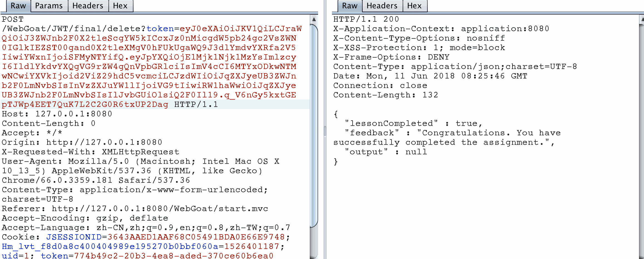Viewport: 644px width, 259px height.
Task: Click the POST method text in request
Action: pos(13,19)
